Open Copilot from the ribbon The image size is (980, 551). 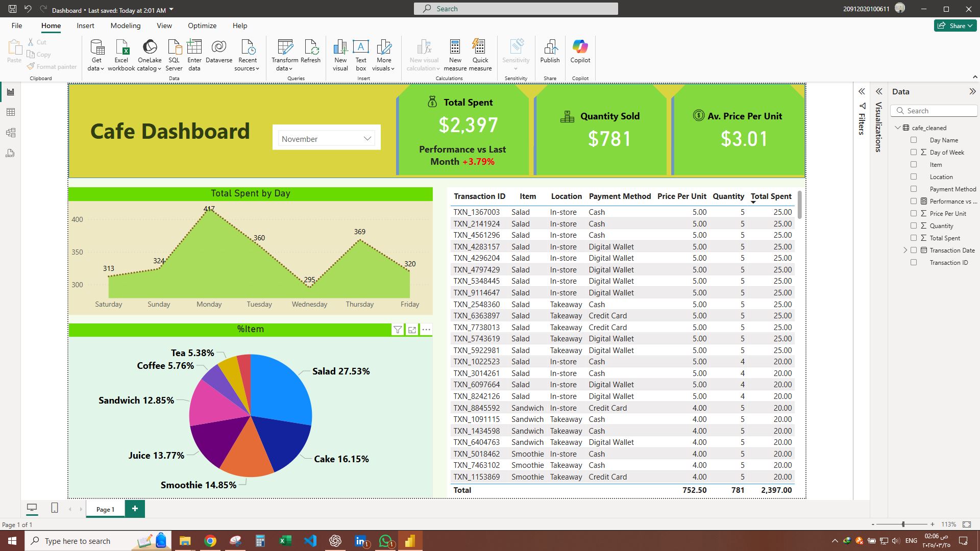580,48
